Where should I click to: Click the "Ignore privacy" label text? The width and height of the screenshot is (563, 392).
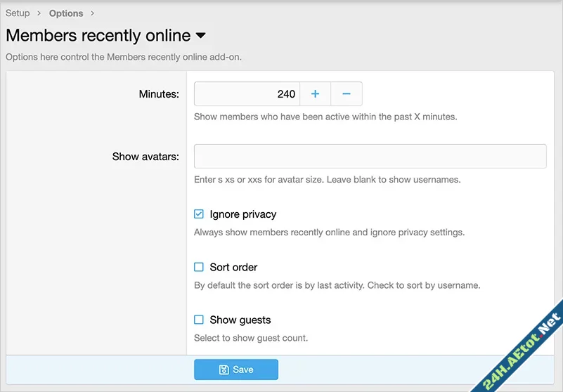[x=242, y=214]
